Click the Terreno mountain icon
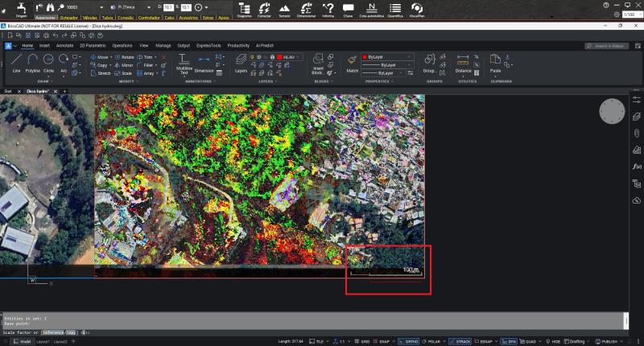The width and height of the screenshot is (644, 346). 283,9
